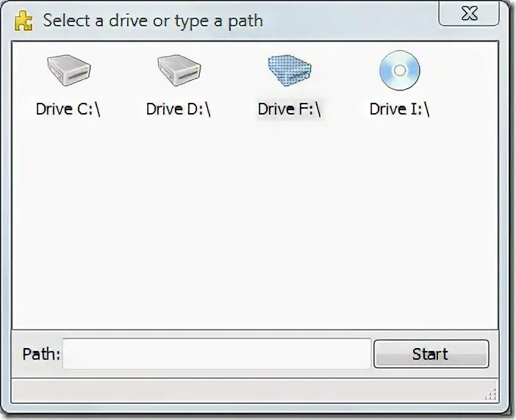Select the "Drive I:\" text label
This screenshot has width=516, height=420.
coord(400,109)
